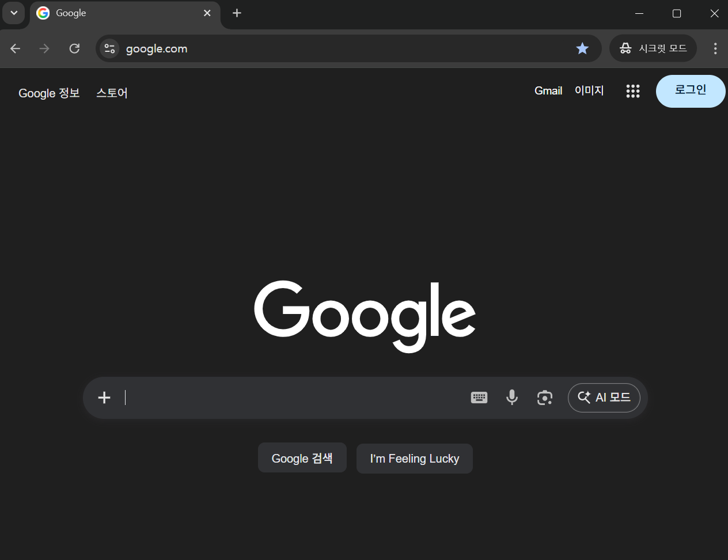Open the Google 정보 link

pos(49,93)
